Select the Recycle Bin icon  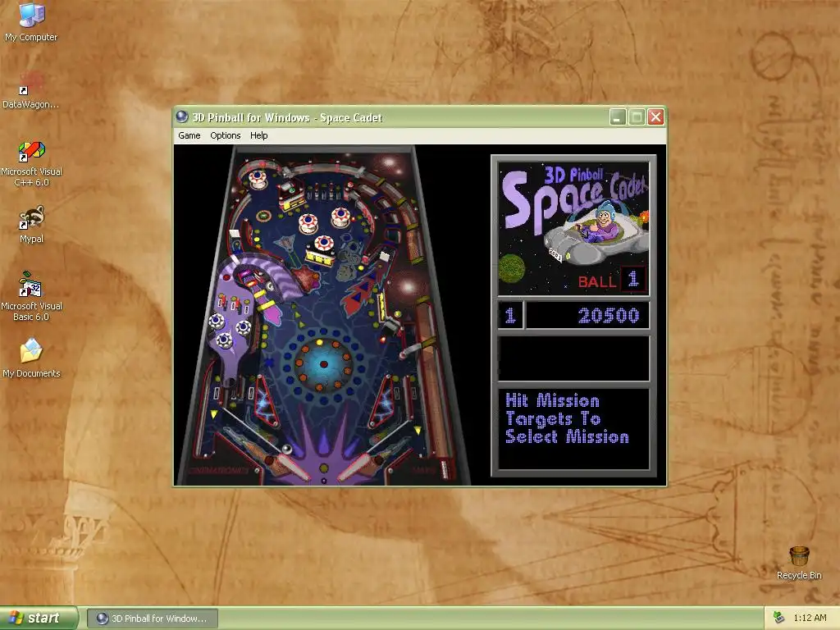[x=799, y=563]
